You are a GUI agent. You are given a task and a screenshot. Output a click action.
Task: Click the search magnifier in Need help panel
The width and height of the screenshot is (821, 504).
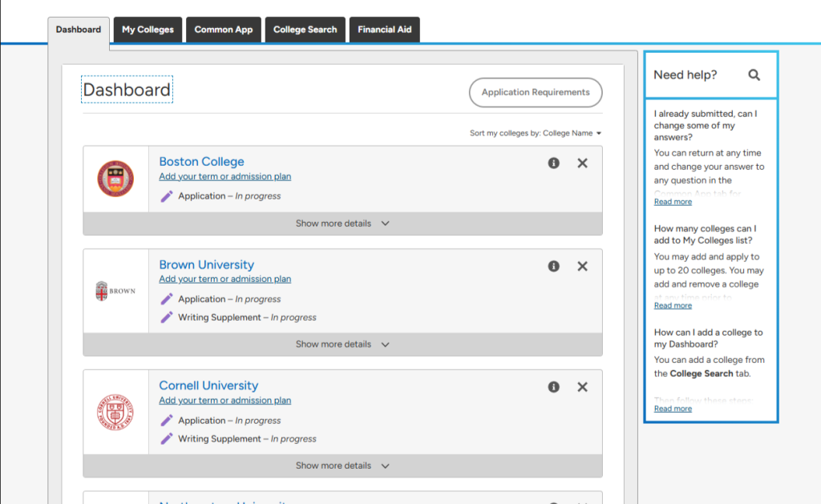coord(754,75)
